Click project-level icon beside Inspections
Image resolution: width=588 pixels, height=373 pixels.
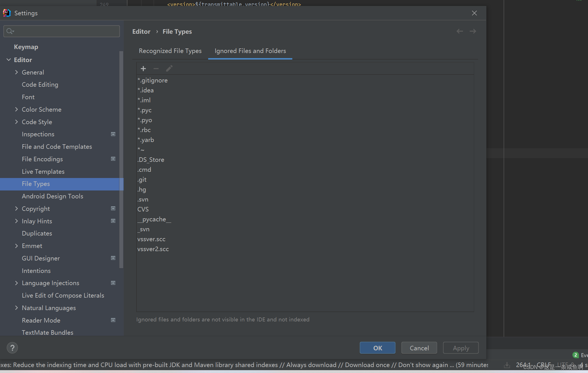click(x=113, y=134)
